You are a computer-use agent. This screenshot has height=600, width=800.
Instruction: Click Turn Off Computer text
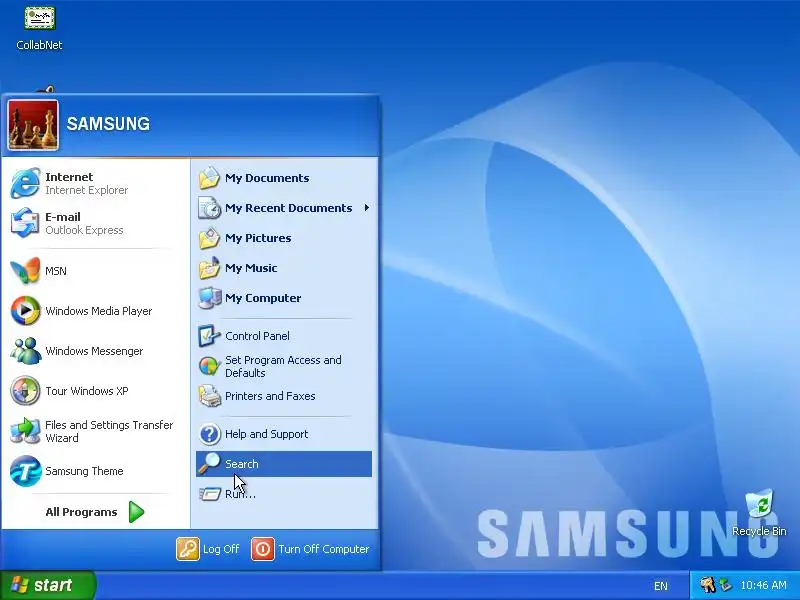pyautogui.click(x=323, y=549)
